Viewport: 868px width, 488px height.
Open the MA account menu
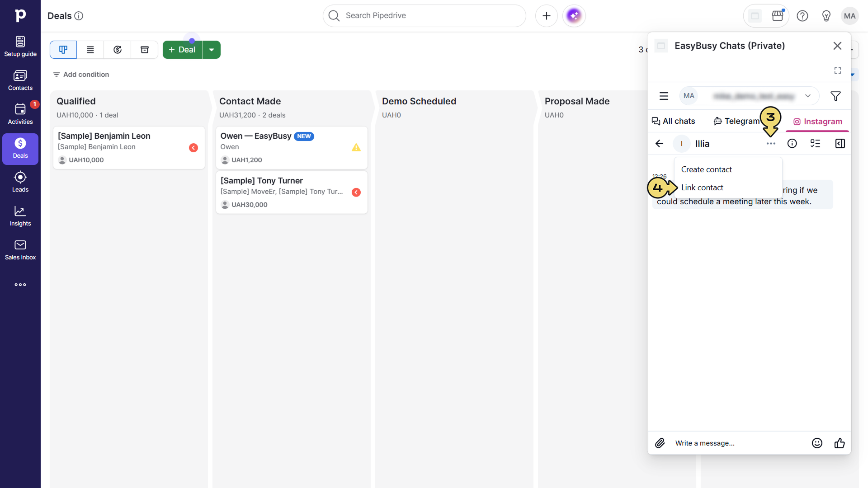point(850,16)
